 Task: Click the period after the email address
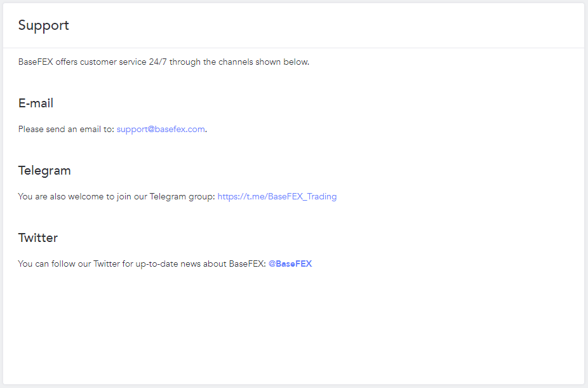click(206, 130)
